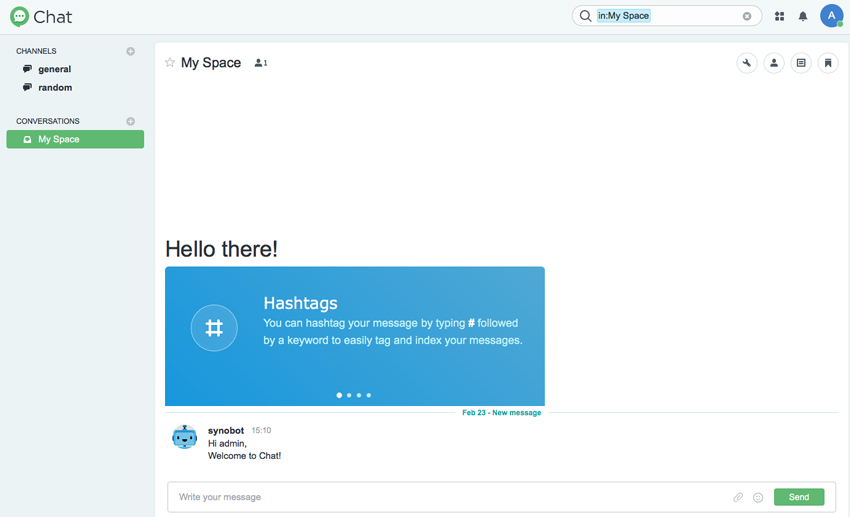Open the post list icon
Screen dimensions: 850x517
pyautogui.click(x=801, y=63)
